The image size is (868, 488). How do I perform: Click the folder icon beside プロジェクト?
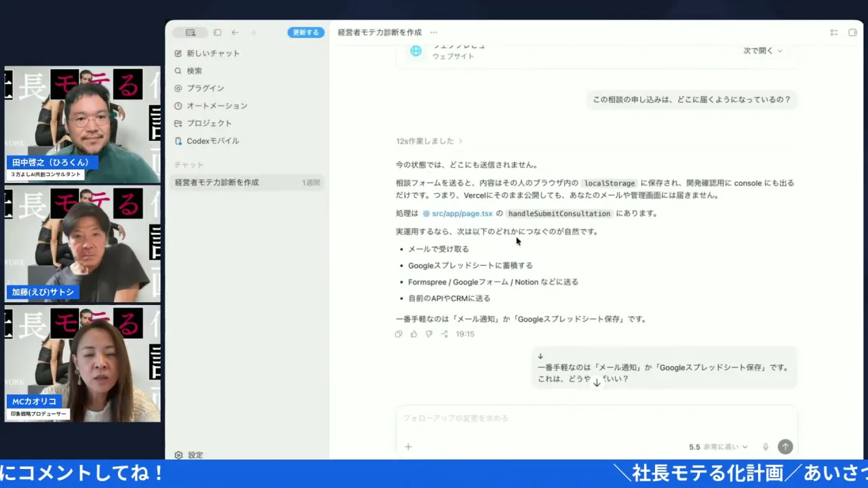tap(178, 123)
